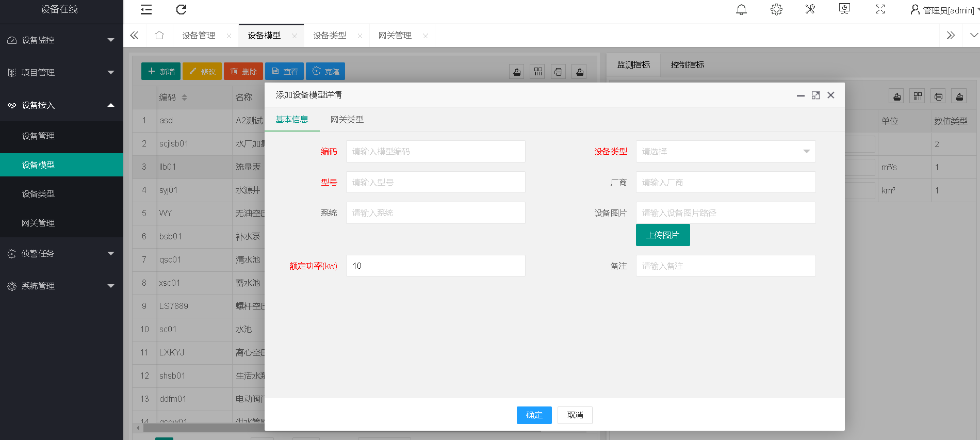Open the 网关管理 page tab
This screenshot has width=980, height=440.
point(395,35)
